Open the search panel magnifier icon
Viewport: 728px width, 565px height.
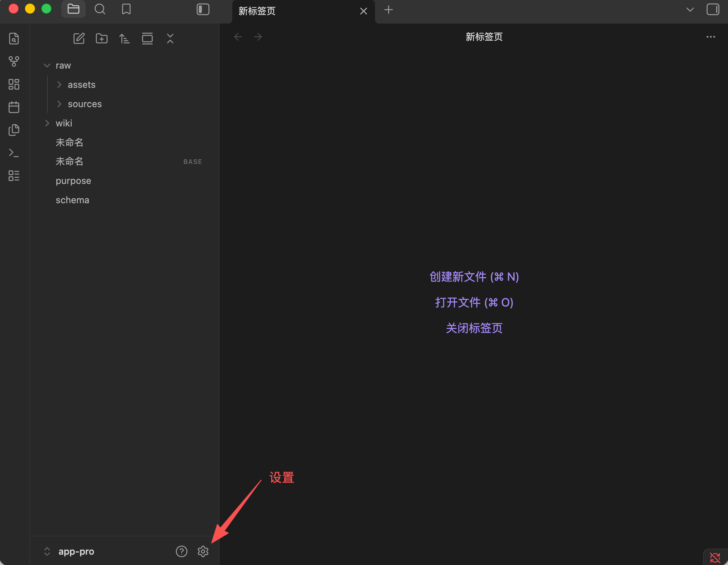click(x=100, y=9)
